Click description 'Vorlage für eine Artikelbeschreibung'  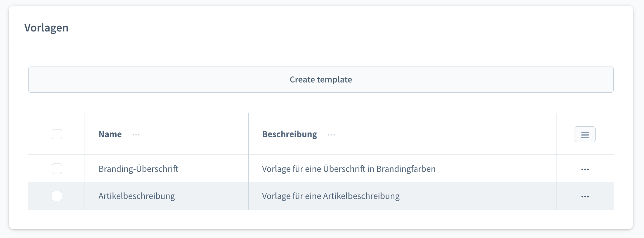point(331,196)
